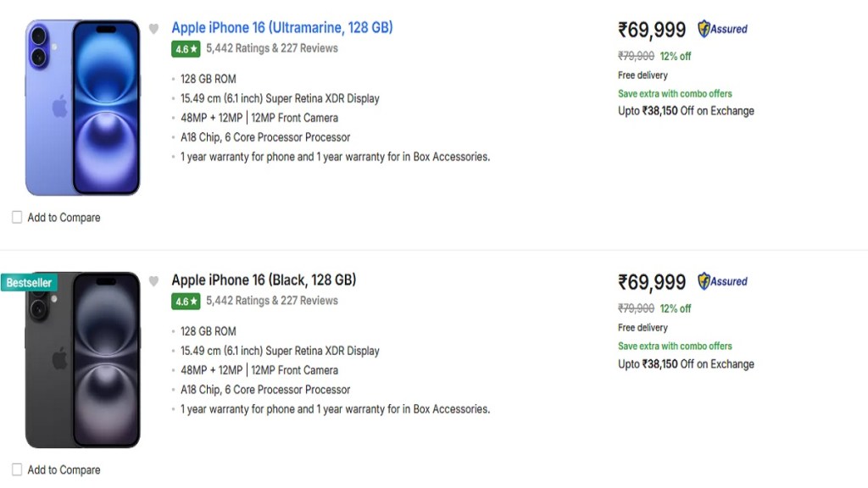The height and width of the screenshot is (488, 868).
Task: View ratings and reviews for Black iPhone
Action: (271, 301)
